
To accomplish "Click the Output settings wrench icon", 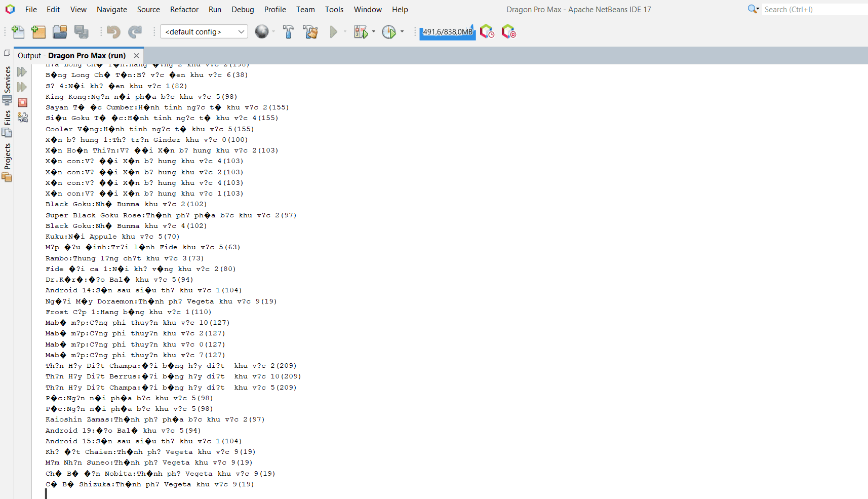I will (x=22, y=118).
